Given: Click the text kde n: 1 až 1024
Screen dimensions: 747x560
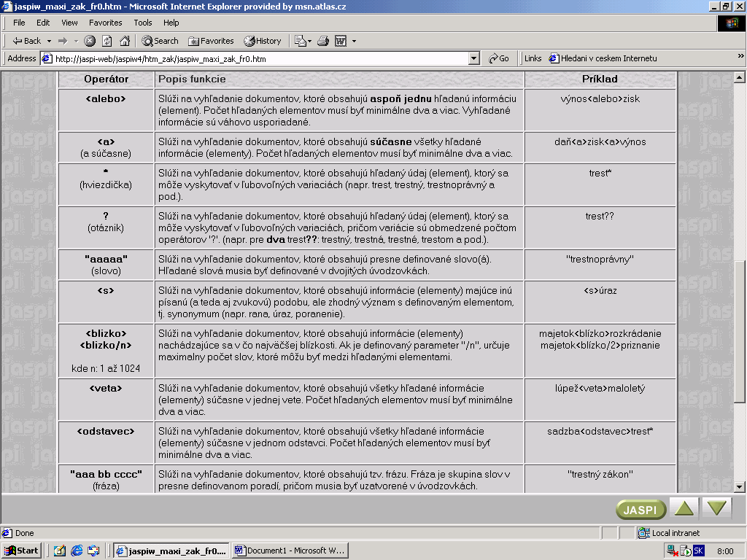Looking at the screenshot, I should pos(106,368).
